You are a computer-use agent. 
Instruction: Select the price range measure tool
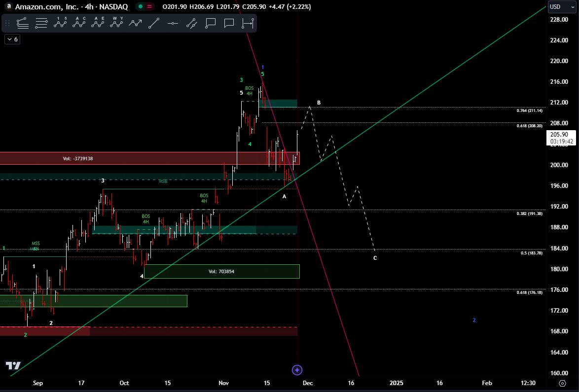(x=248, y=23)
